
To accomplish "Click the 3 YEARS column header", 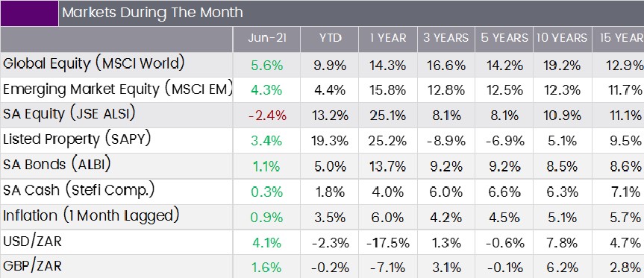I will (x=446, y=38).
